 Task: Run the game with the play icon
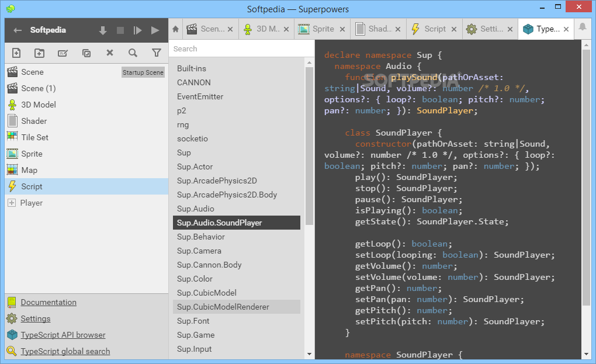click(x=155, y=30)
